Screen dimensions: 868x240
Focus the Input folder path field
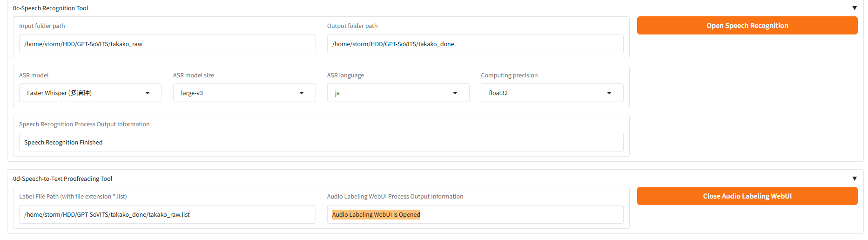168,44
